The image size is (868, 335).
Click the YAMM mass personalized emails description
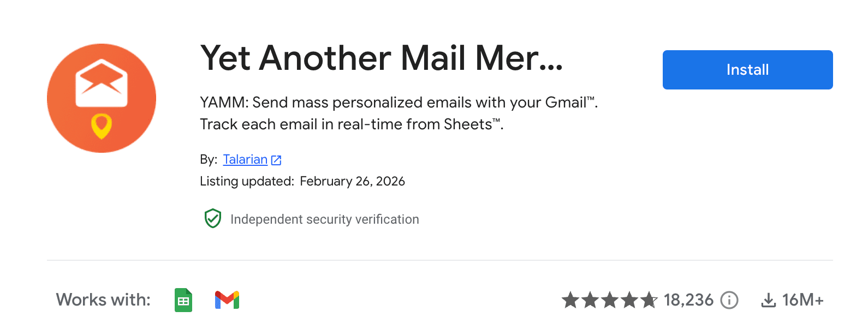(x=399, y=103)
